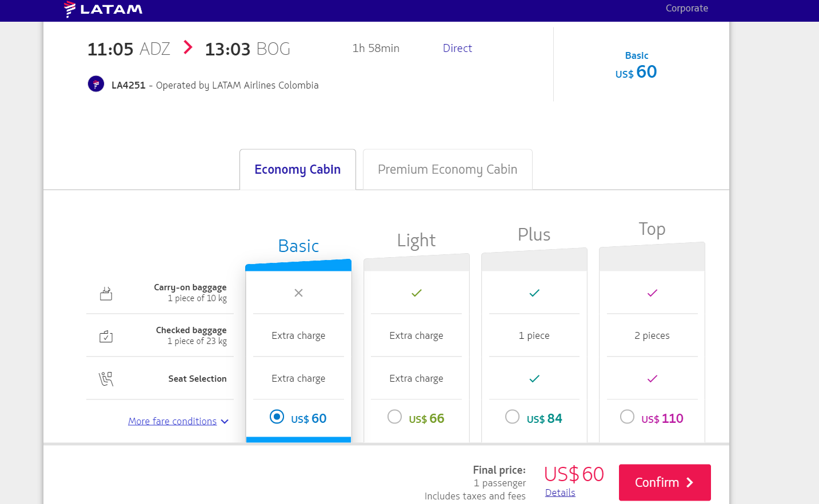Click the pink arrow between ADZ and BOG
819x504 pixels.
coord(188,47)
